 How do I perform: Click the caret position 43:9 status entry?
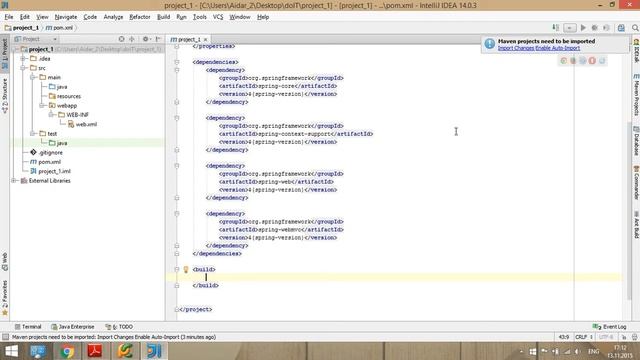point(563,337)
